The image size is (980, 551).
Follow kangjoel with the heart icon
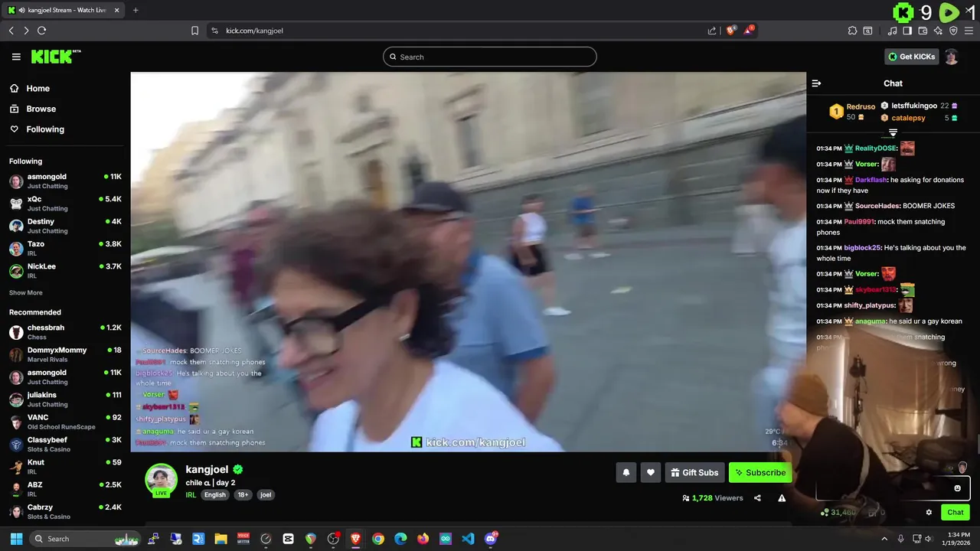coord(651,473)
